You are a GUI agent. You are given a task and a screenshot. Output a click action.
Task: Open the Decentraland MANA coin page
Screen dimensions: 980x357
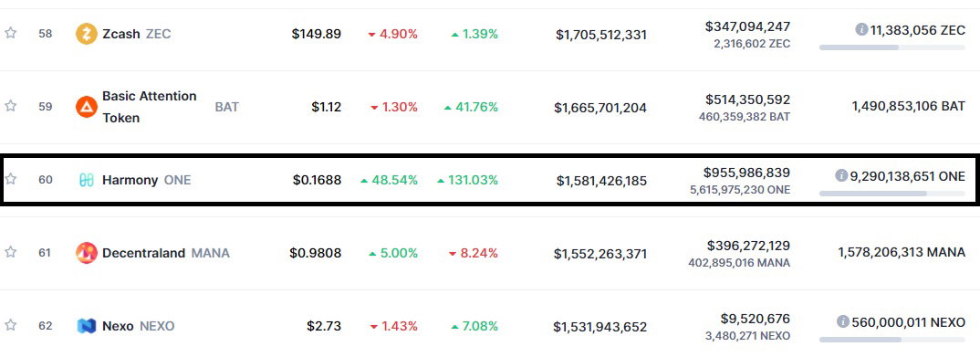[166, 253]
